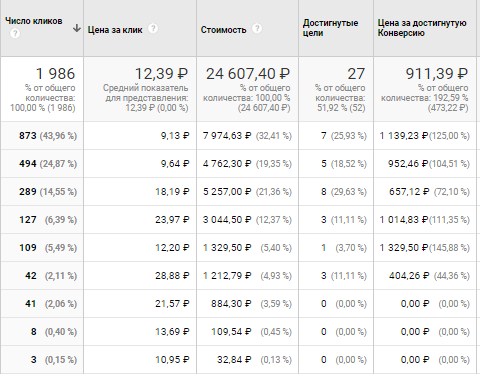Click help icon next to Стоимость
Screen dimensions: 480x377
(257, 28)
